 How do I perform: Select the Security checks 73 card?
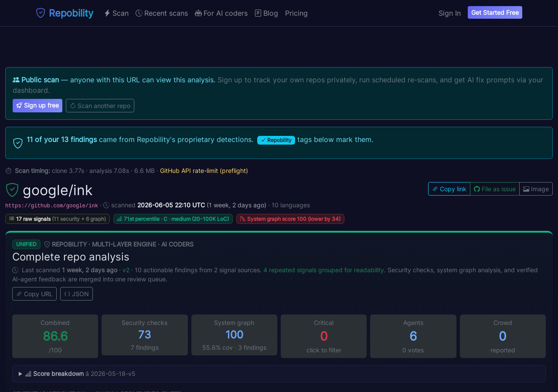pos(145,335)
